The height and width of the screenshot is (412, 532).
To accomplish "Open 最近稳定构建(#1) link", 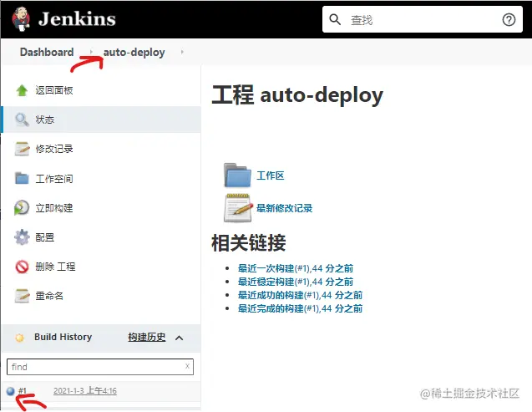I will click(295, 282).
